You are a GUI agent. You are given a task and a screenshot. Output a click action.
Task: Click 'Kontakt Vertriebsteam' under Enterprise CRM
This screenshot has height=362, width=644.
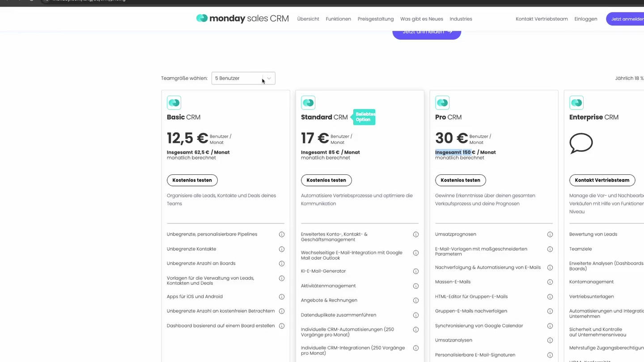point(602,180)
